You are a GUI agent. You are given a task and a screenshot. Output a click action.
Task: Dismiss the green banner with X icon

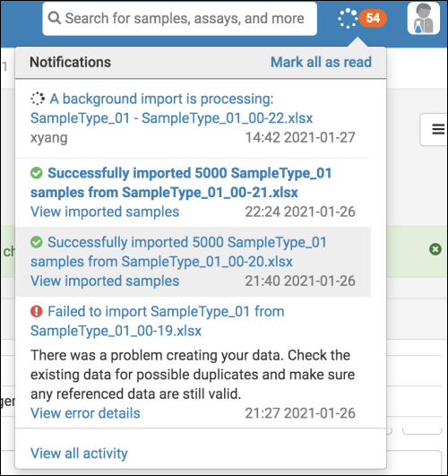click(x=435, y=249)
